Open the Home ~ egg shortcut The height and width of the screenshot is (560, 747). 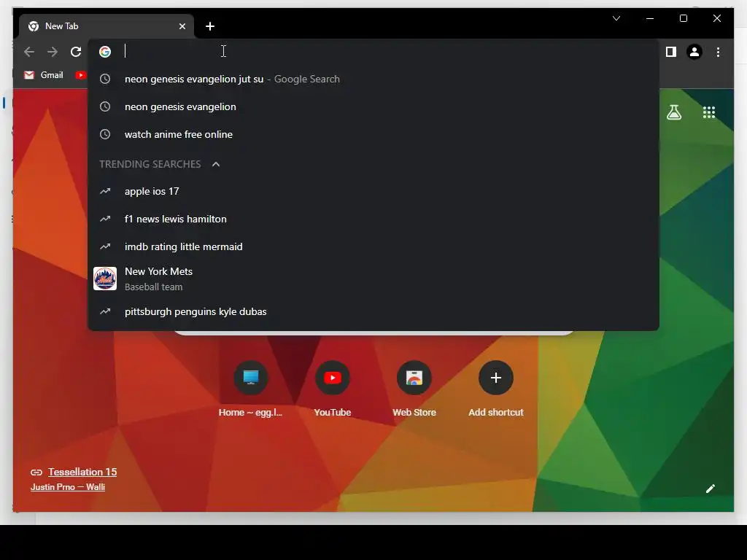coord(251,389)
